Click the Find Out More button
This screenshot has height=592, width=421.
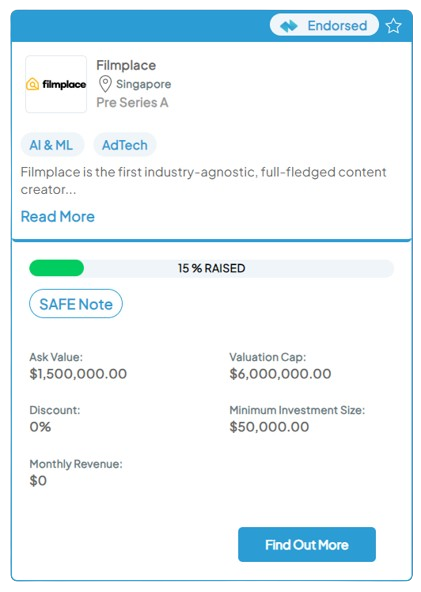[x=307, y=544]
